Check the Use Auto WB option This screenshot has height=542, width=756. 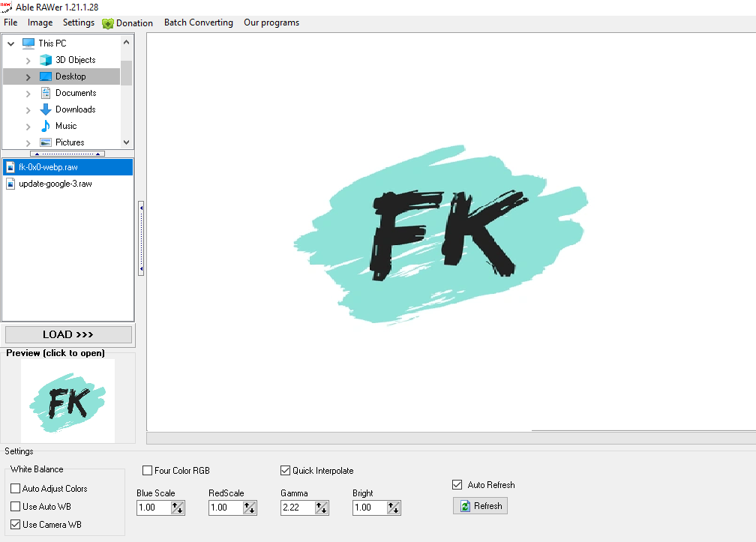(16, 506)
